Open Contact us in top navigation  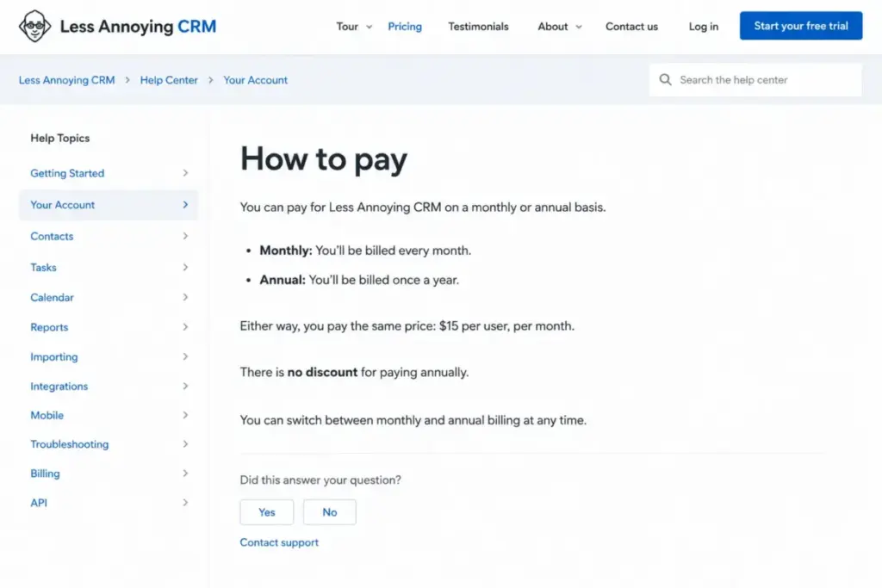[631, 27]
